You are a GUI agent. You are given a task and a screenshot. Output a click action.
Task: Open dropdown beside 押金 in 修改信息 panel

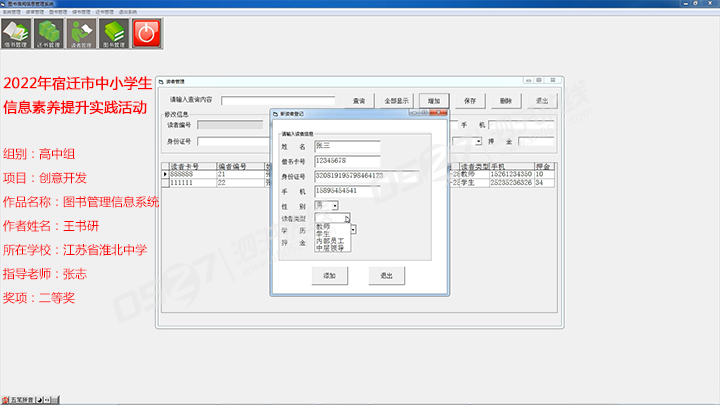[x=478, y=141]
